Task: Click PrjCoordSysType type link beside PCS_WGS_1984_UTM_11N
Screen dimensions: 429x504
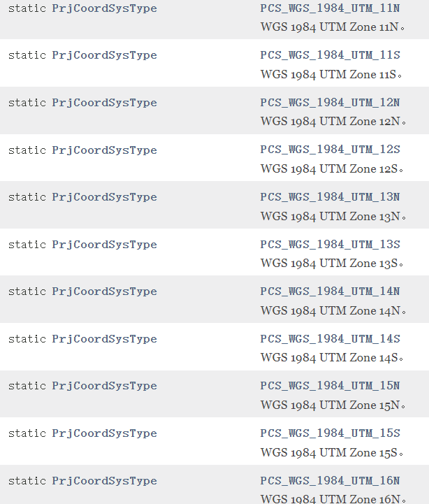Action: [x=104, y=8]
